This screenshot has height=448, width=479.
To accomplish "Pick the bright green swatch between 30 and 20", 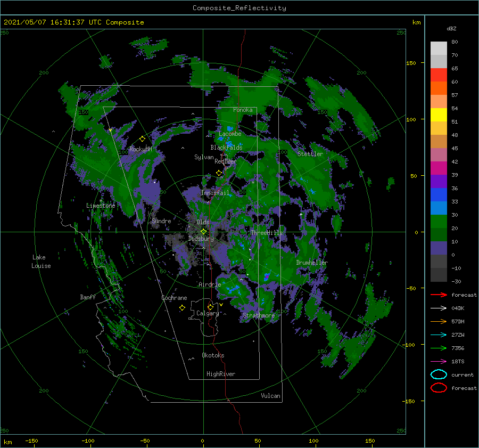I will click(439, 221).
